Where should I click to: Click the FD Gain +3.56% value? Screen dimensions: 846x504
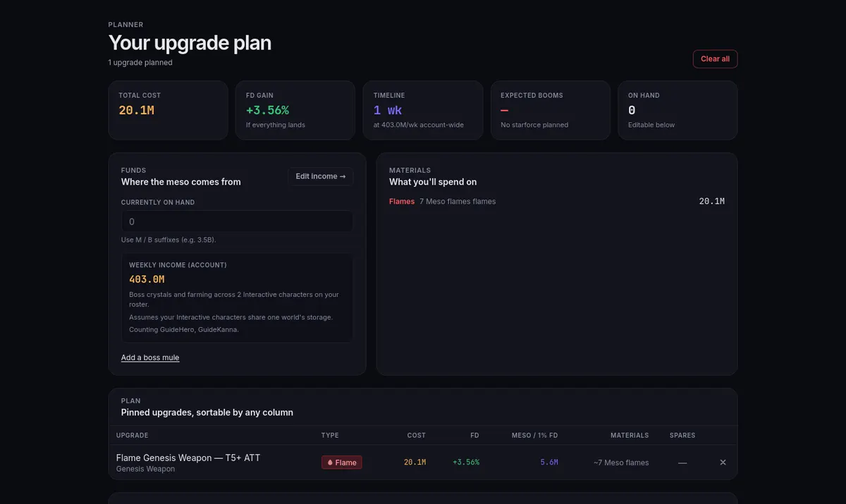[267, 110]
